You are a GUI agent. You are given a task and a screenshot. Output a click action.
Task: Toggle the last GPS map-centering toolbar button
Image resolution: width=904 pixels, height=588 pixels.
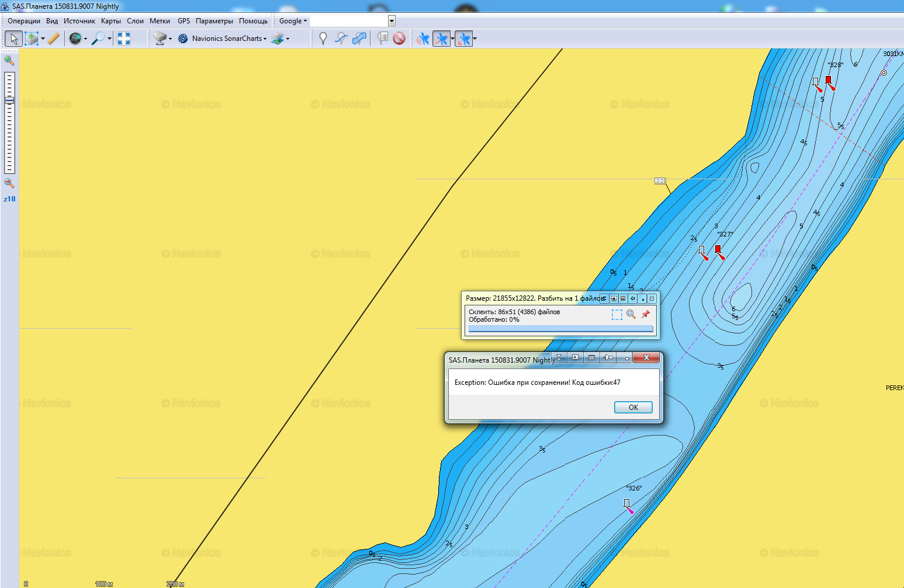coord(464,39)
